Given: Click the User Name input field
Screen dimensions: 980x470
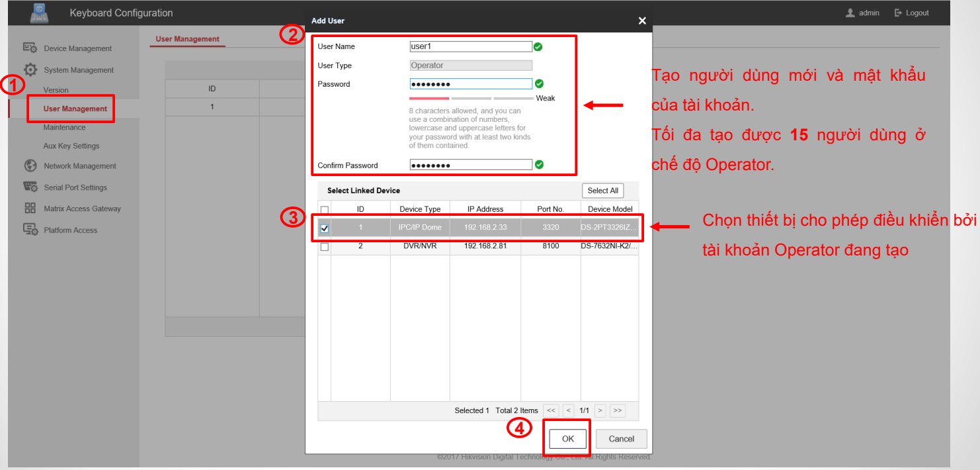Looking at the screenshot, I should tap(470, 46).
